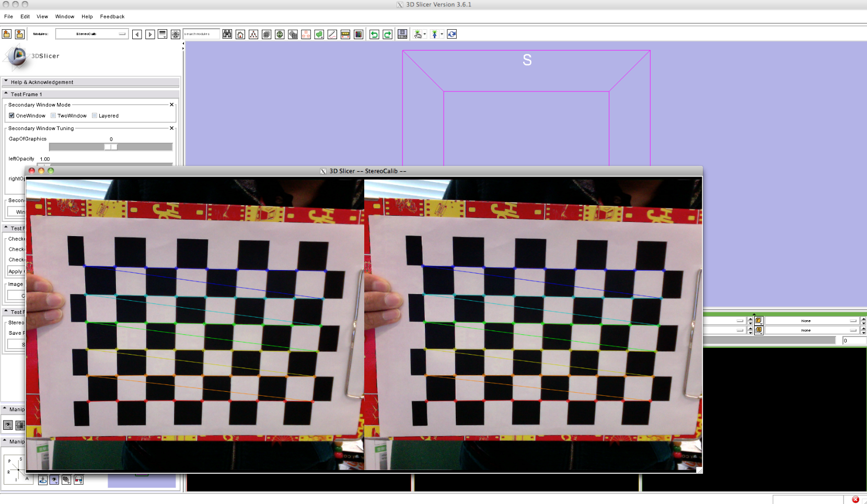Click the Data hierarchy tree icon

click(x=253, y=34)
